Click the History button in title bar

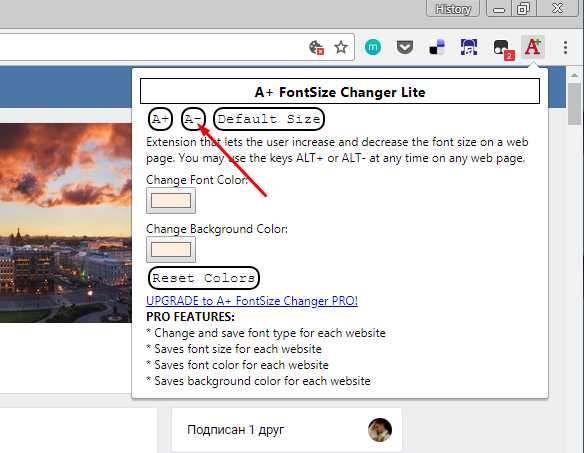[x=453, y=9]
